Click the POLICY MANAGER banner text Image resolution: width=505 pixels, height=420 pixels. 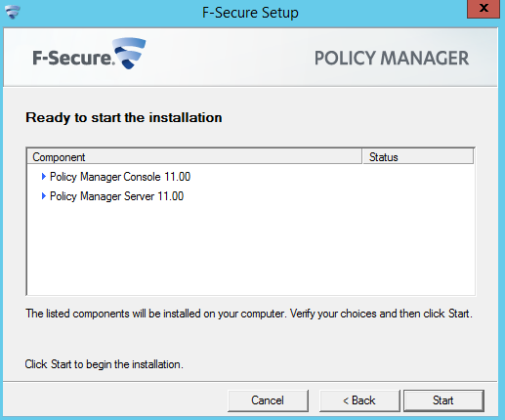tap(392, 58)
